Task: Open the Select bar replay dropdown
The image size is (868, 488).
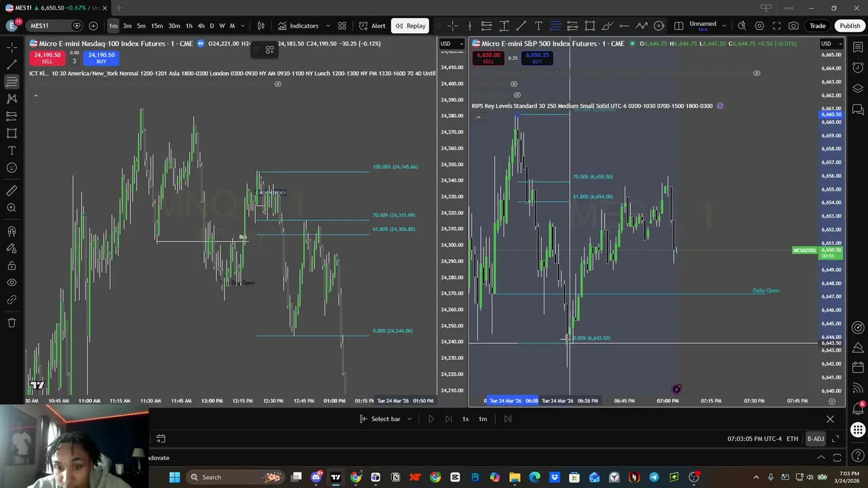Action: [x=386, y=419]
